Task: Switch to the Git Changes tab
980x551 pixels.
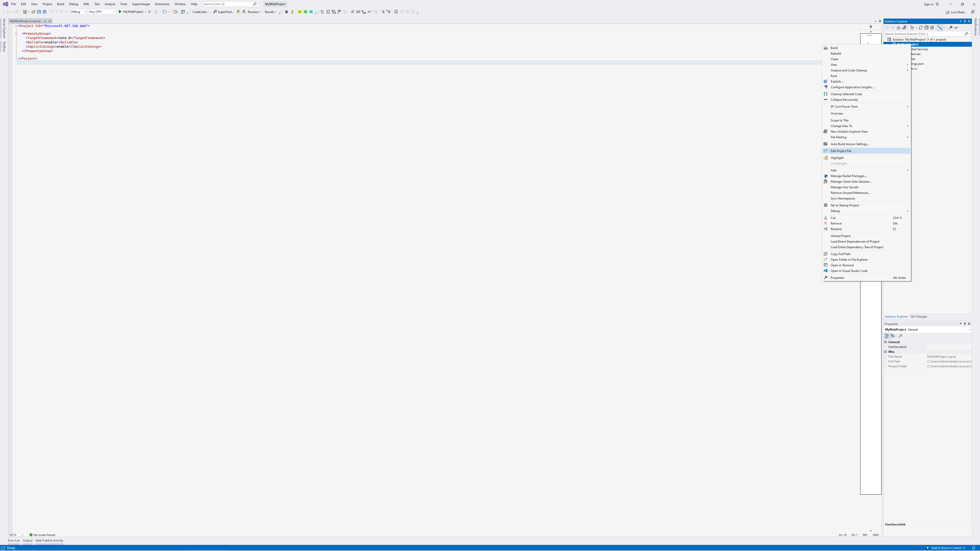Action: [x=919, y=316]
